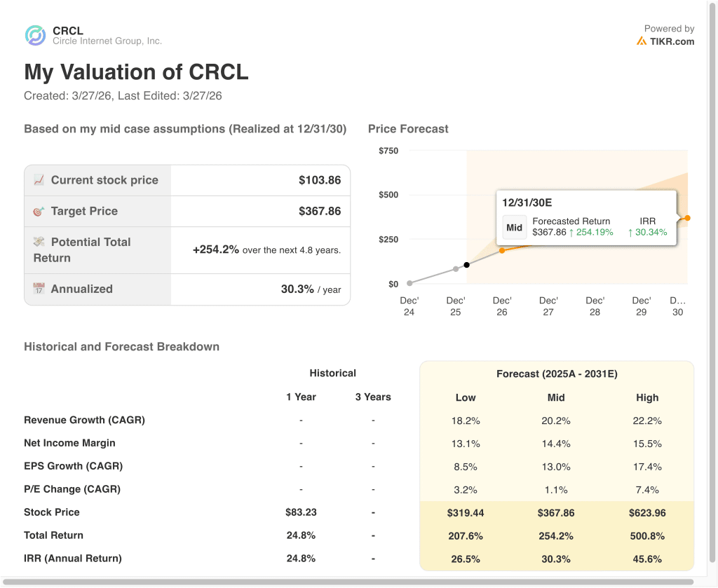Viewport: 718px width, 588px height.
Task: Click the P/E Change (CAGR) row label
Action: point(72,489)
